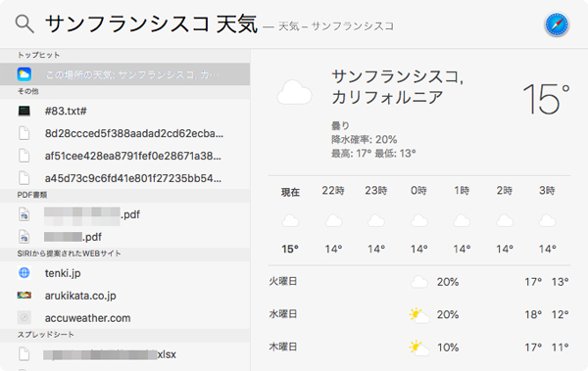Click the 水曜日 forecast label
This screenshot has width=588, height=371.
[x=283, y=314]
